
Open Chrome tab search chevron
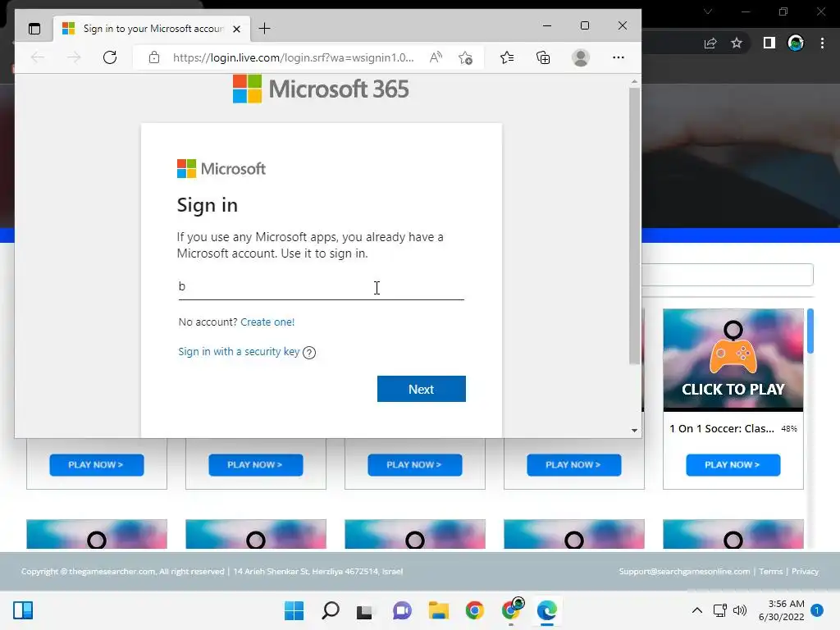[x=708, y=11]
